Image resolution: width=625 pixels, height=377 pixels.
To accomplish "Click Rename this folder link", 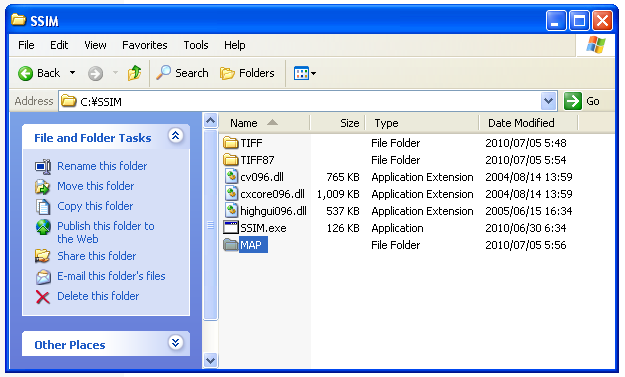I will click(x=102, y=166).
